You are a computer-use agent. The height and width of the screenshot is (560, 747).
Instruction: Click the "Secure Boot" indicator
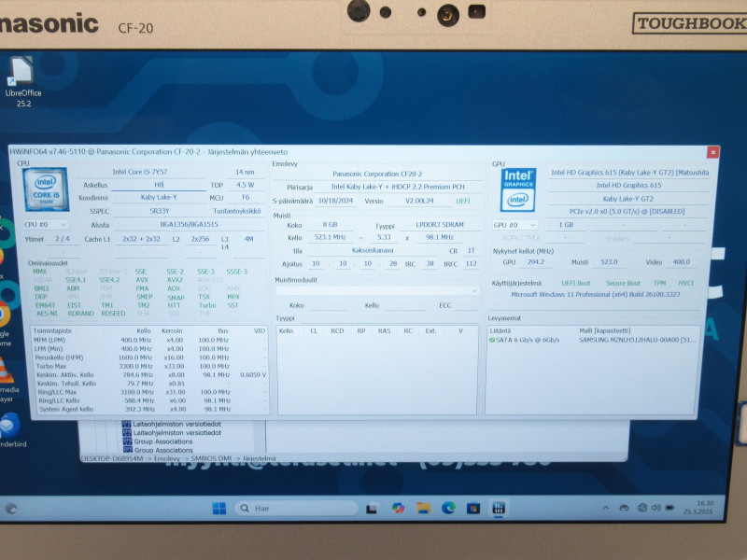click(x=623, y=283)
